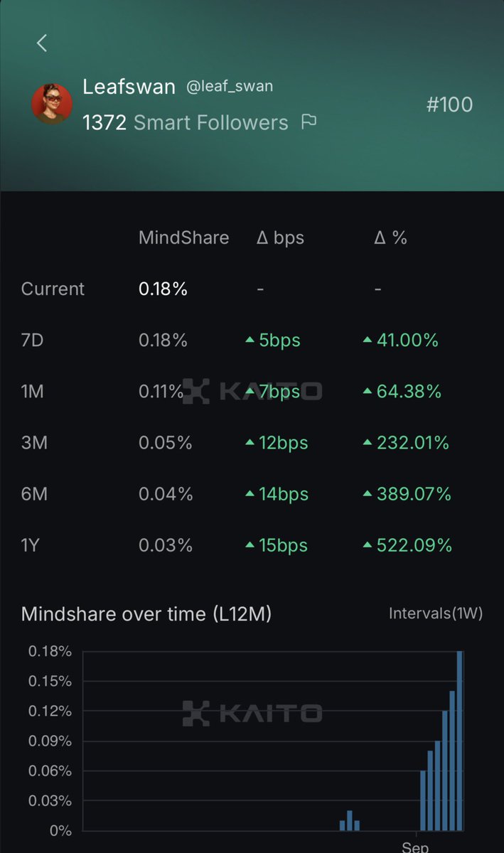Screen dimensions: 504x853
Task: Click the green up arrow beside 41.00%
Action: 368,340
